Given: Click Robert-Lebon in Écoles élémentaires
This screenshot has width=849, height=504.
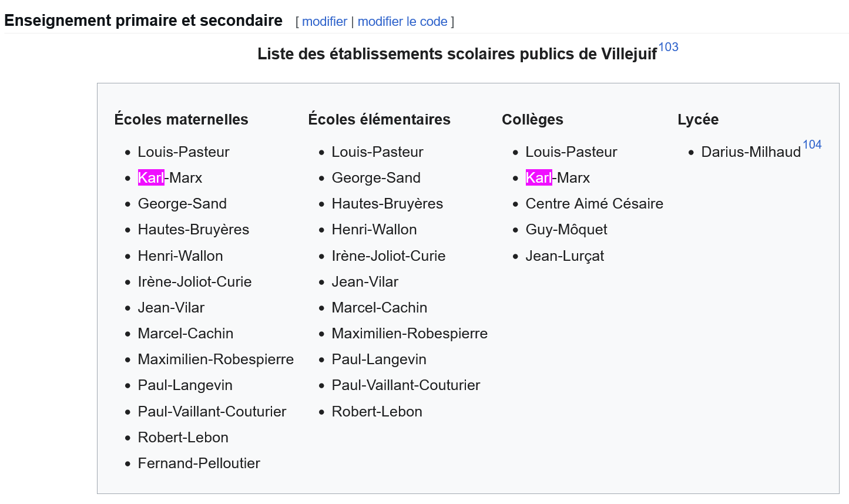Looking at the screenshot, I should point(377,412).
